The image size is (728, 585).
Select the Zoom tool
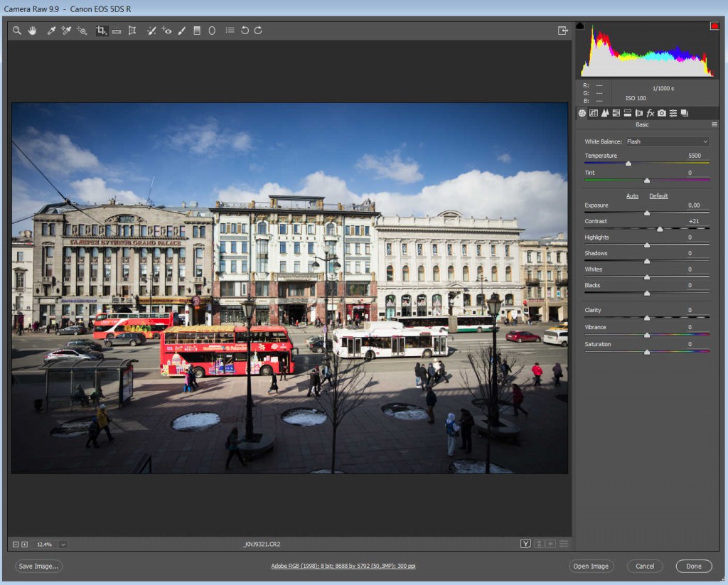(x=17, y=31)
